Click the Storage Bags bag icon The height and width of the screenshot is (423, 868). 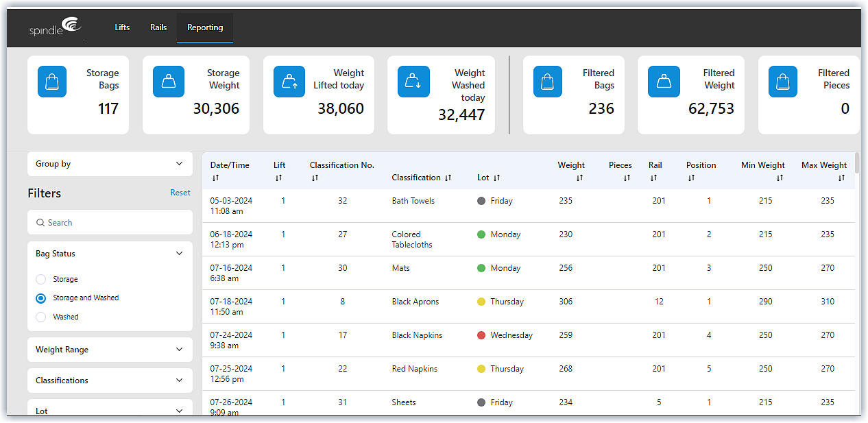coord(52,81)
